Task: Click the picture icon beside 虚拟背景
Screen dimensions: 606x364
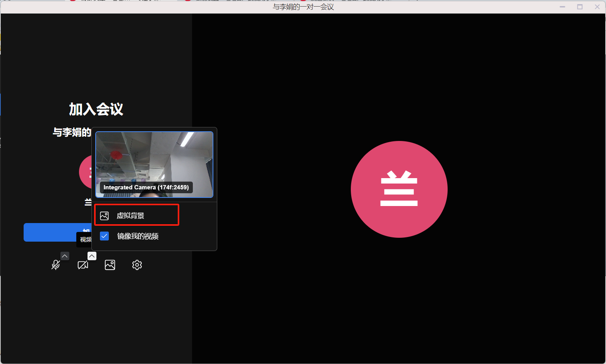Action: [105, 216]
